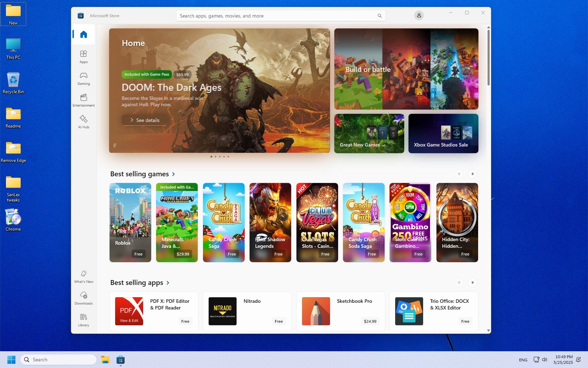Open the Hidden City game card
The height and width of the screenshot is (368, 588).
click(457, 223)
